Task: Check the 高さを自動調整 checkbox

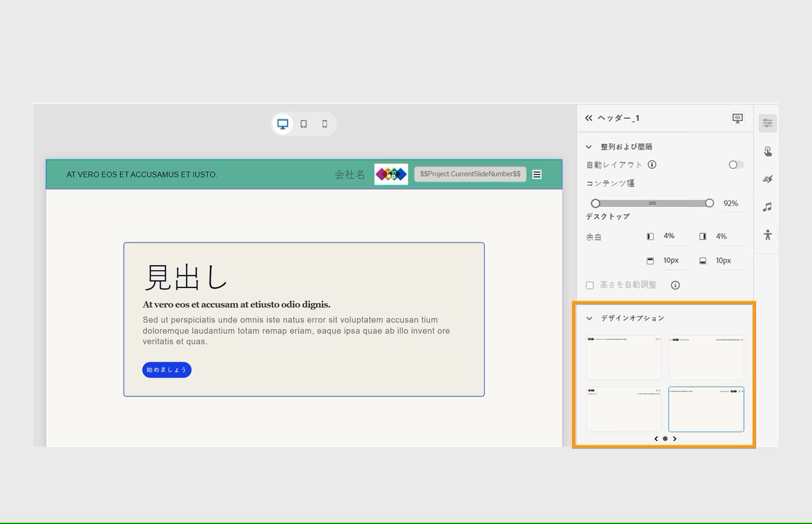Action: [x=590, y=285]
